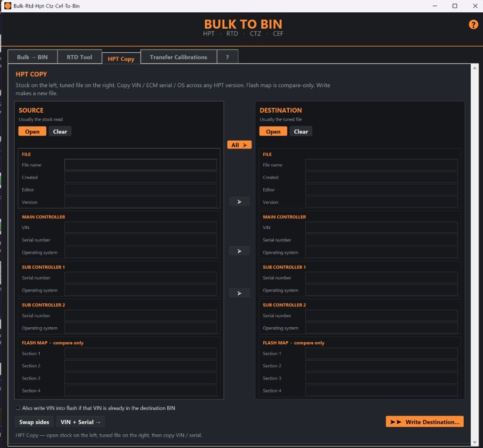This screenshot has width=483, height=448.
Task: Click 'Usually the tuned file' text
Action: coord(281,119)
